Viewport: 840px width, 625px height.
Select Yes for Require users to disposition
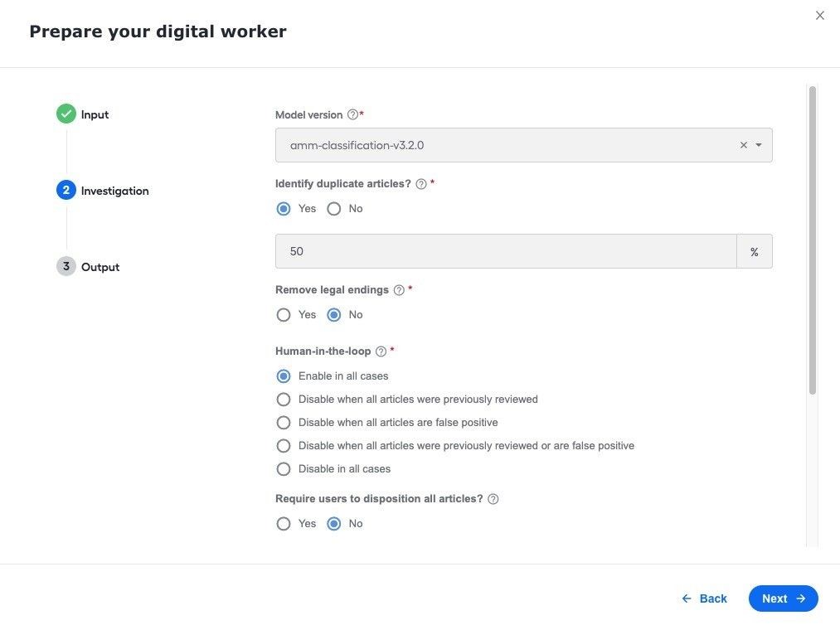pos(284,524)
